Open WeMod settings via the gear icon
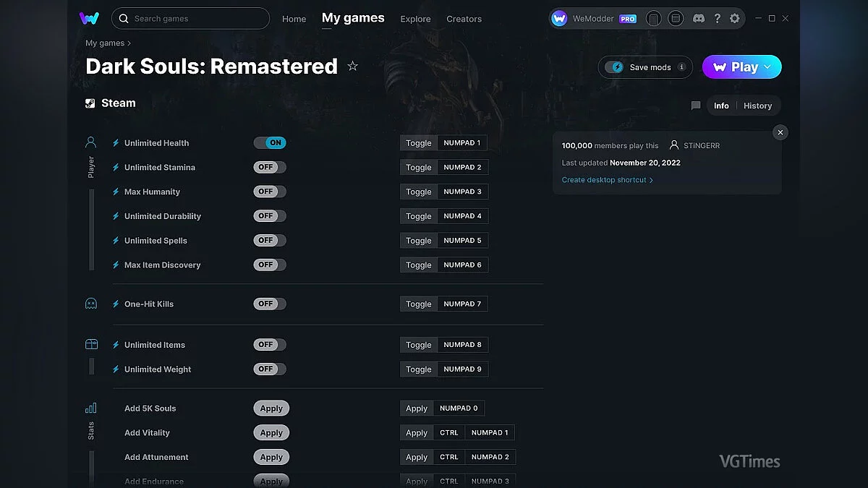 pos(734,19)
